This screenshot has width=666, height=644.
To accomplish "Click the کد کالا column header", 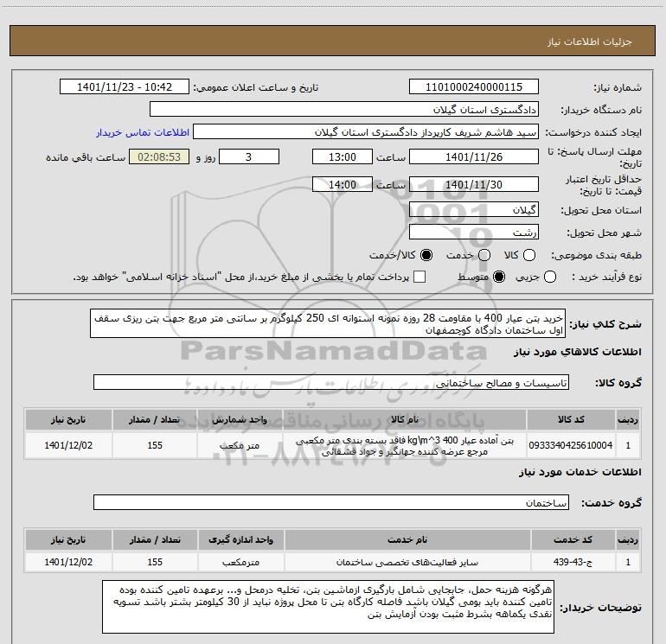I will tap(571, 419).
